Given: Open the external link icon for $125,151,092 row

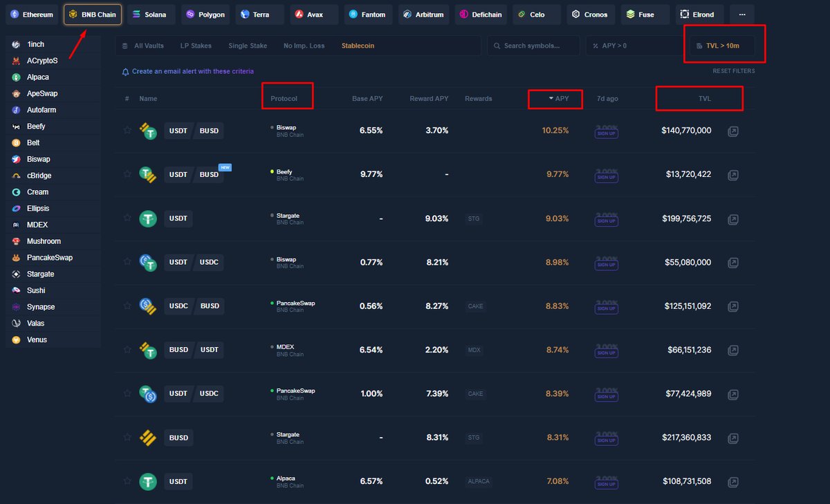Looking at the screenshot, I should [733, 306].
